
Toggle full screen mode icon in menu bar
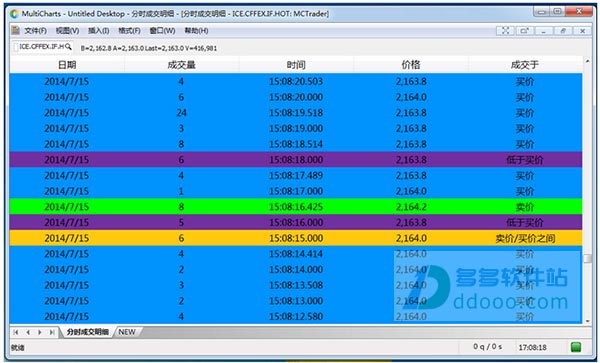pos(505,31)
